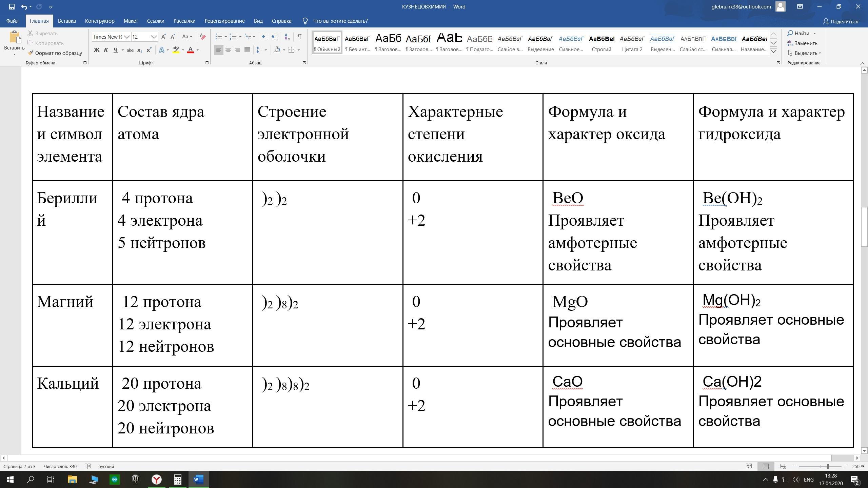Switch to Макет tab
Image resolution: width=868 pixels, height=488 pixels.
[131, 21]
